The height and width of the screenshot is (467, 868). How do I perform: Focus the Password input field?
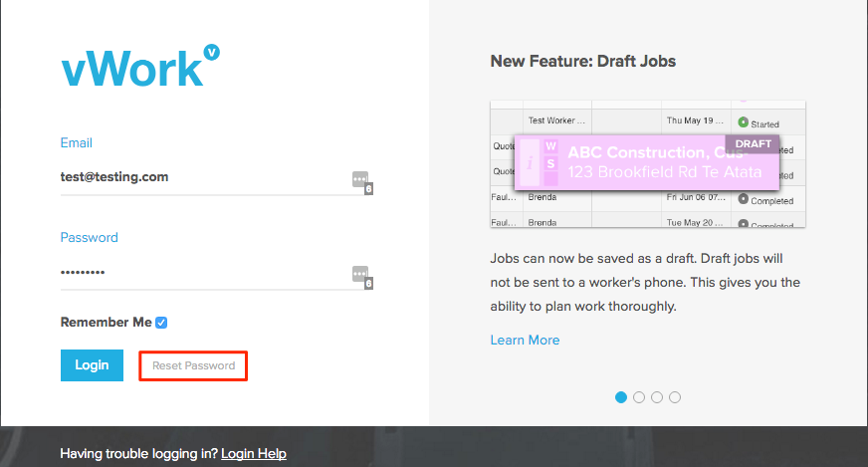point(216,273)
